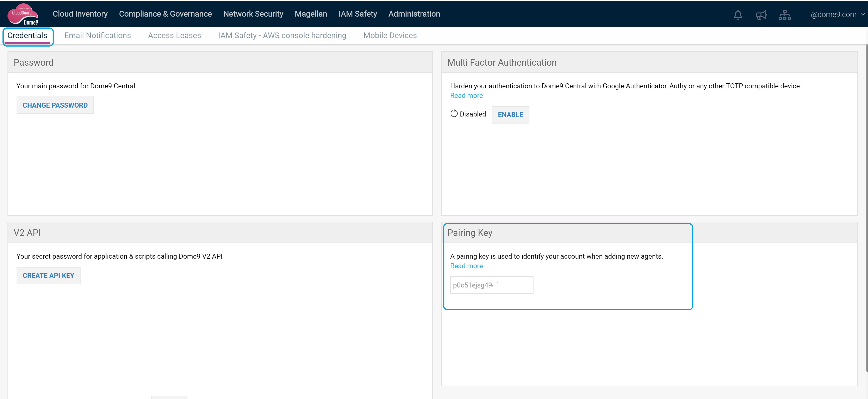Viewport: 868px width, 399px height.
Task: Go to the Mobile Devices tab
Action: coord(390,35)
